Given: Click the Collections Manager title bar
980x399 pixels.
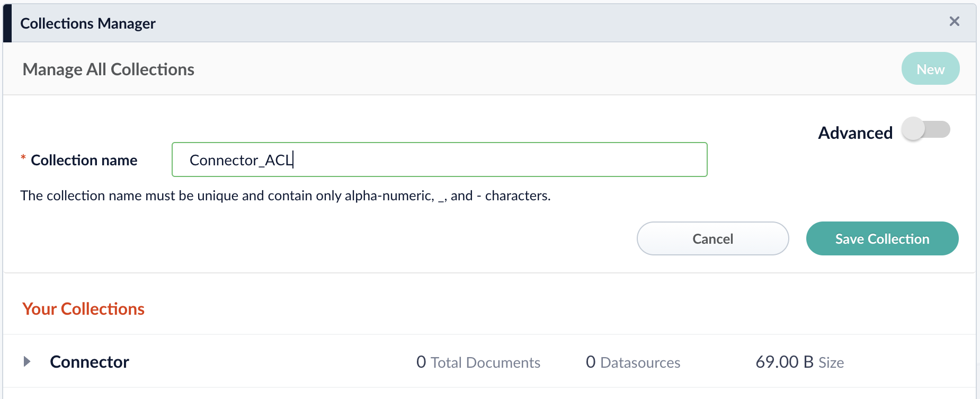Looking at the screenshot, I should pyautogui.click(x=88, y=23).
